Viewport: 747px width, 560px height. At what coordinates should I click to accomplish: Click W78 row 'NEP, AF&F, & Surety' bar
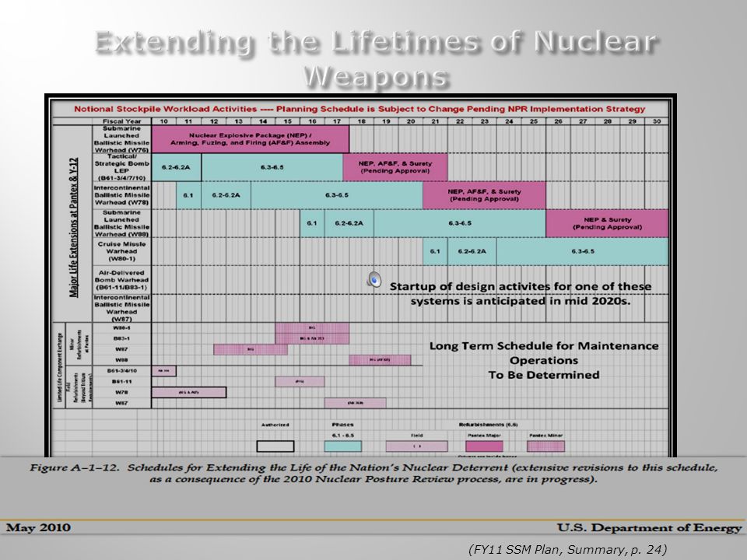[484, 195]
